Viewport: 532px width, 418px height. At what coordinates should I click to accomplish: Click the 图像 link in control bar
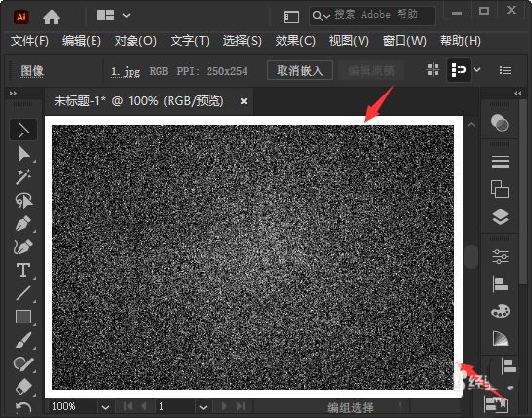click(x=32, y=71)
